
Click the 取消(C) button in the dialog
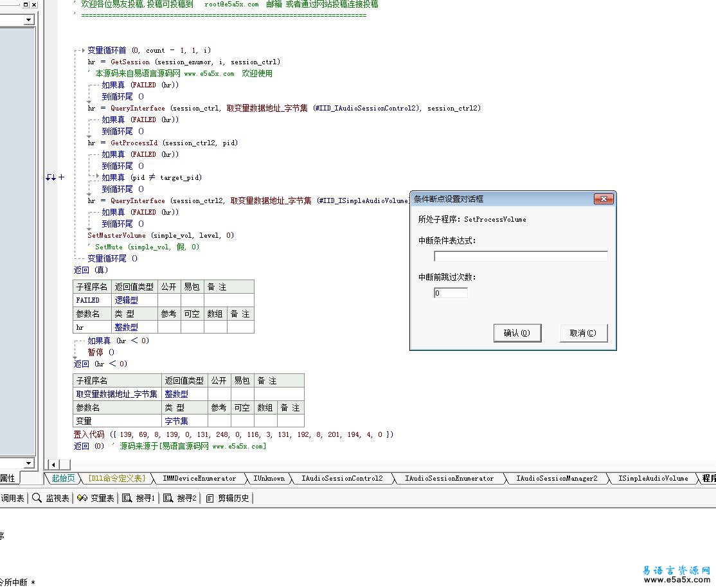point(583,333)
